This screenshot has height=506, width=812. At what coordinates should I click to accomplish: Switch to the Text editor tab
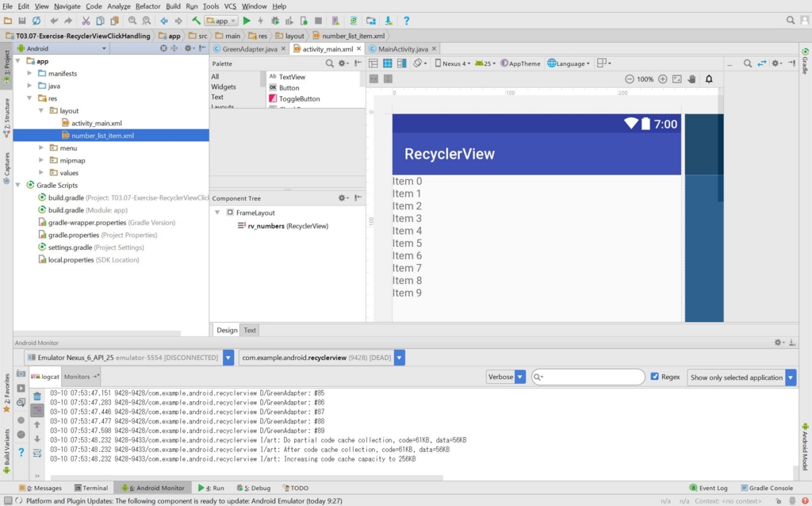coord(250,330)
